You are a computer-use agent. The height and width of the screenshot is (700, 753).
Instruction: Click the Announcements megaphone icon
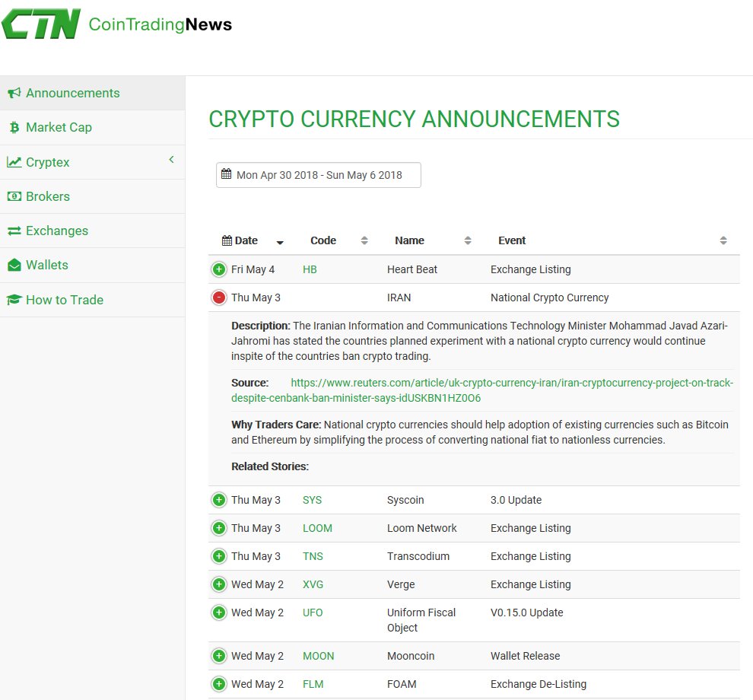click(x=14, y=93)
